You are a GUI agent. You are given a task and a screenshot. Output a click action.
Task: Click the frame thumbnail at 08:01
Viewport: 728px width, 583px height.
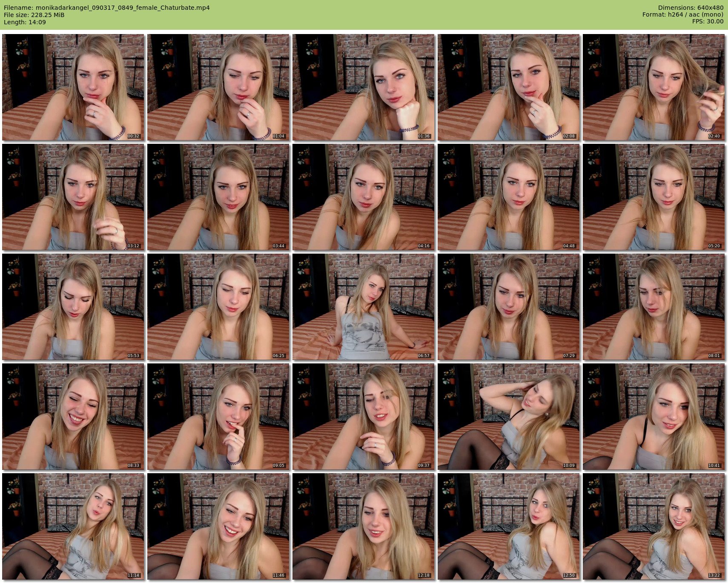point(654,307)
